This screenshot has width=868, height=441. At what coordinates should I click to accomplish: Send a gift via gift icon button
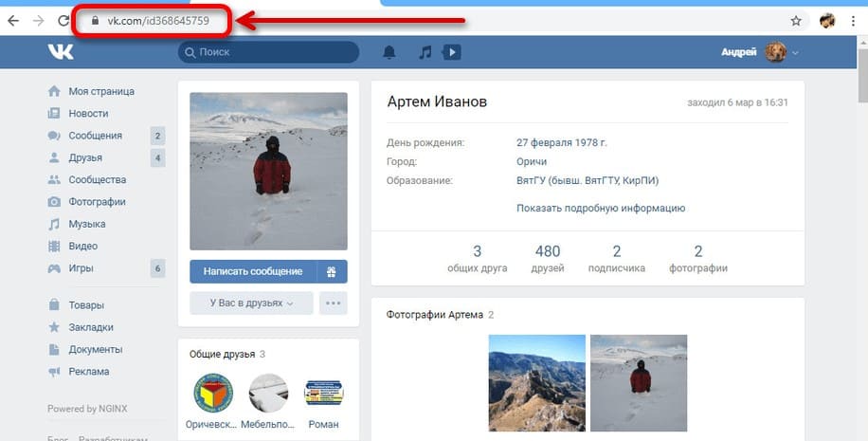click(332, 271)
